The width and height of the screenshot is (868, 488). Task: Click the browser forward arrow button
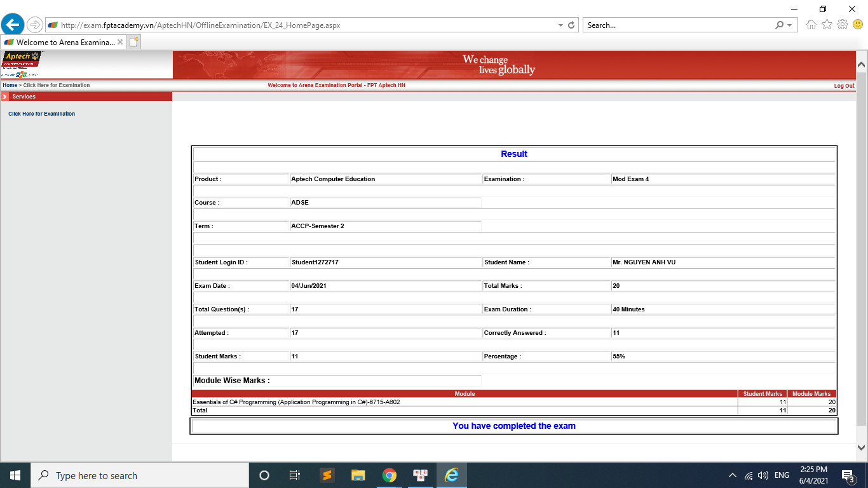click(34, 25)
